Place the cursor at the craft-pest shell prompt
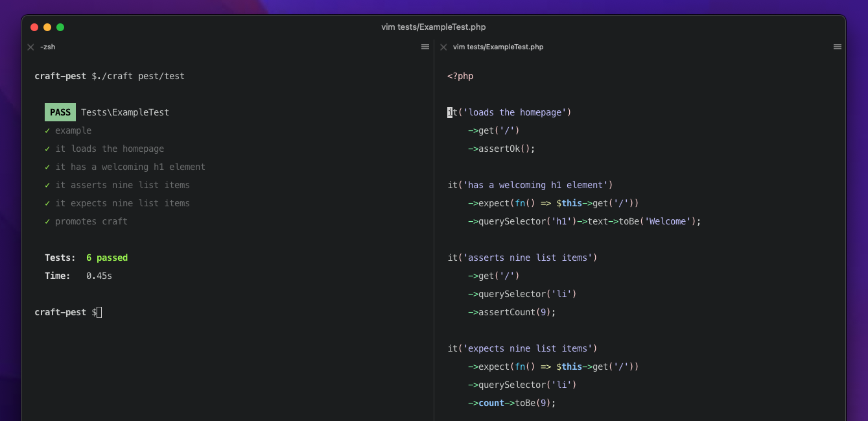This screenshot has height=421, width=868. [x=99, y=312]
